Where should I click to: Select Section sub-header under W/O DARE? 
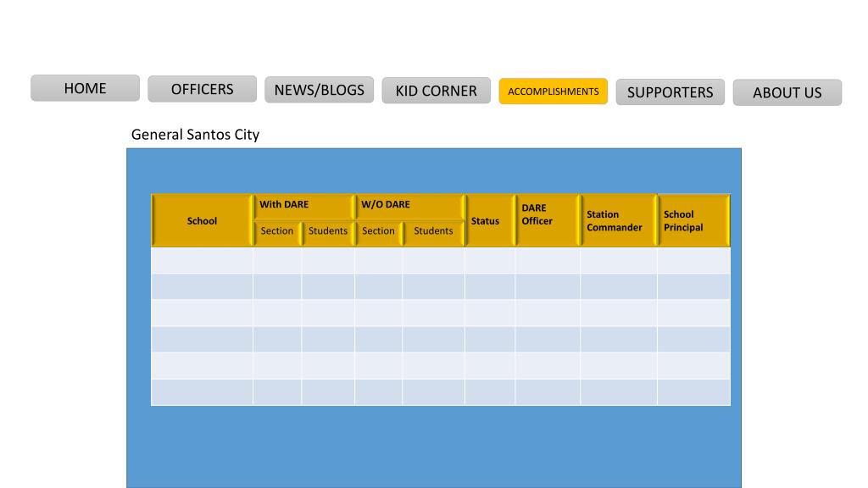pos(379,233)
